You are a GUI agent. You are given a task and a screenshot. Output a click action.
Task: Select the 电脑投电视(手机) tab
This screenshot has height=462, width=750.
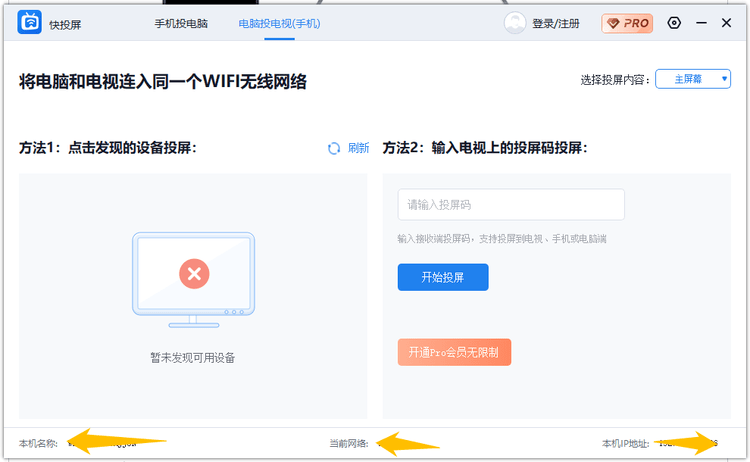click(x=280, y=23)
